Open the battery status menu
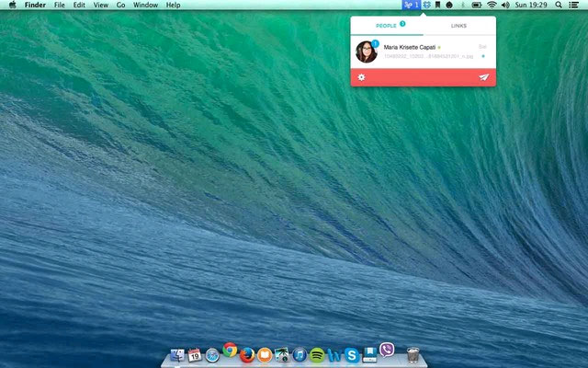The width and height of the screenshot is (588, 368). (x=477, y=5)
